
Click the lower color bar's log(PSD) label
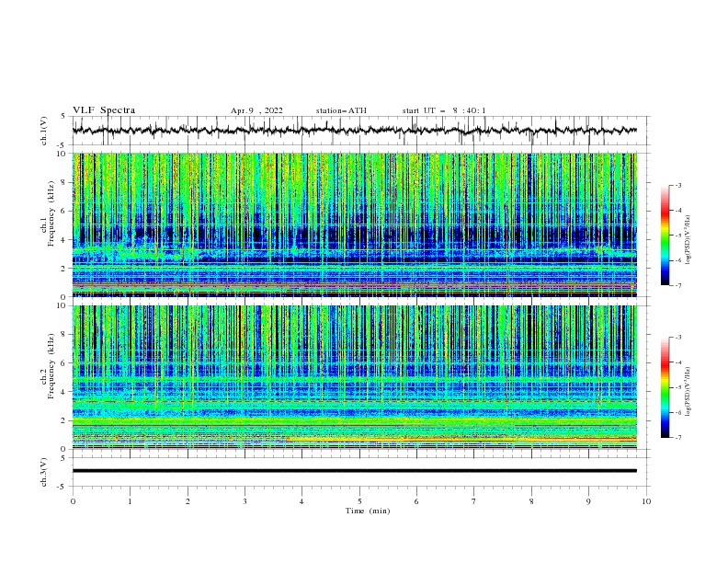[x=688, y=391]
